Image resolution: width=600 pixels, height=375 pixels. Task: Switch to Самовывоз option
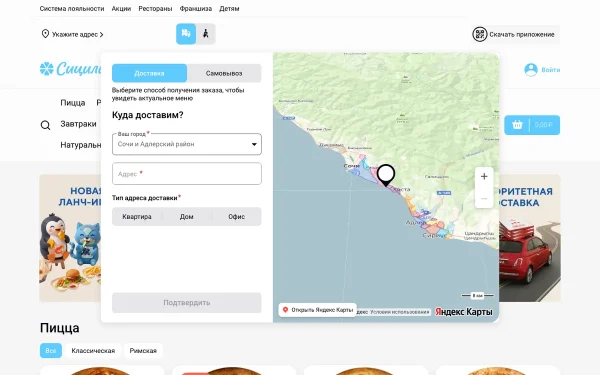(x=224, y=73)
